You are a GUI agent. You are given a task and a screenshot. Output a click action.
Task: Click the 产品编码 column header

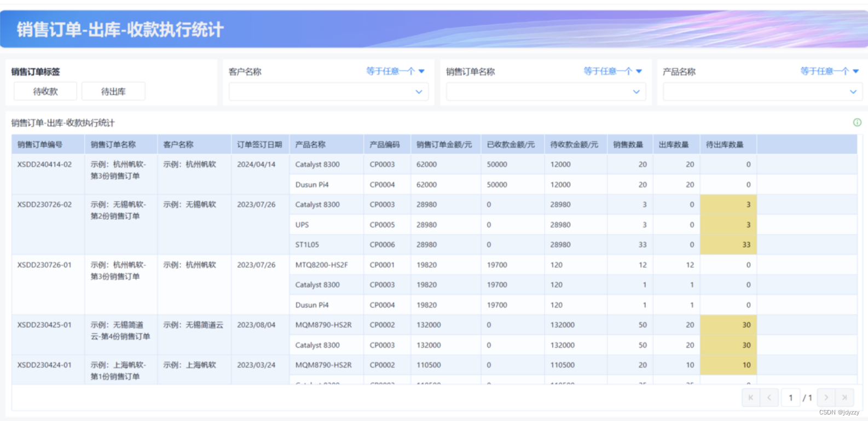coord(387,144)
